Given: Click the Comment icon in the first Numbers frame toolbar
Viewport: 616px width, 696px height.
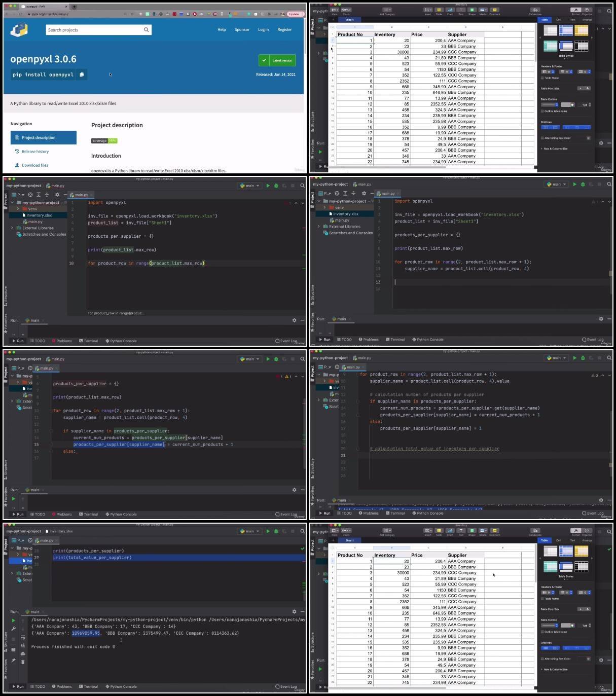Looking at the screenshot, I should pyautogui.click(x=494, y=11).
